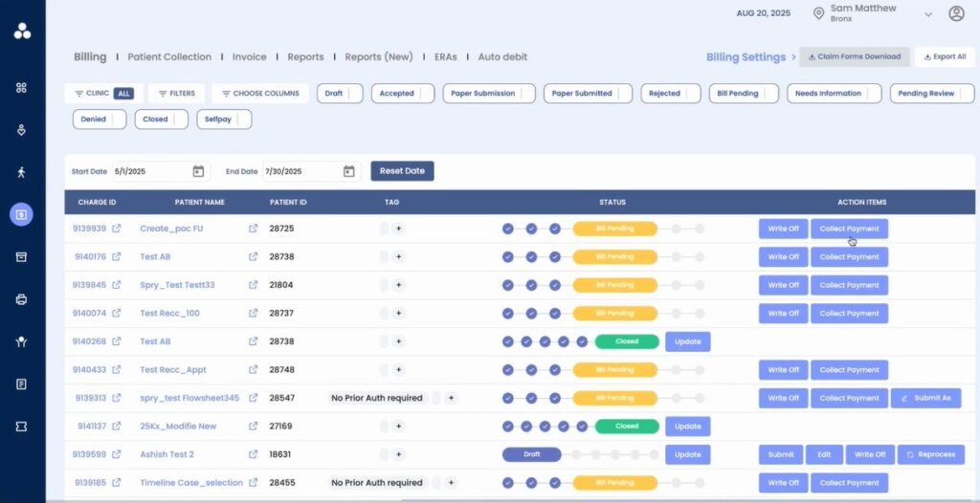
Task: Open the Start Date calendar picker icon
Action: click(198, 171)
